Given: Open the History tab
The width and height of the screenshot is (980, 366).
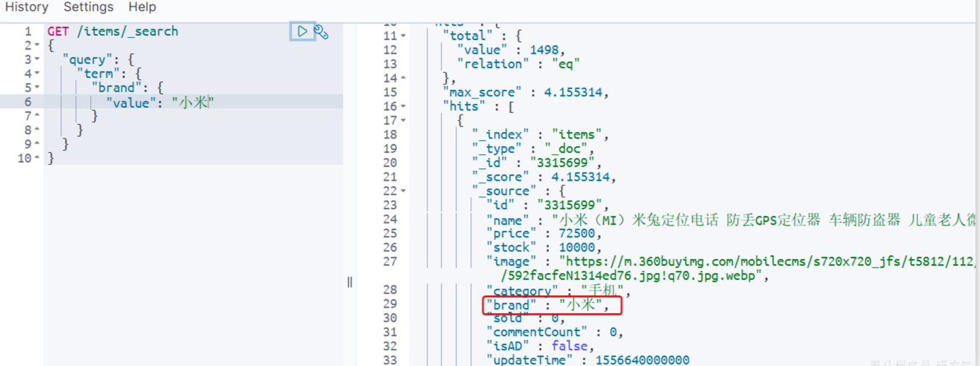Looking at the screenshot, I should pos(27,7).
